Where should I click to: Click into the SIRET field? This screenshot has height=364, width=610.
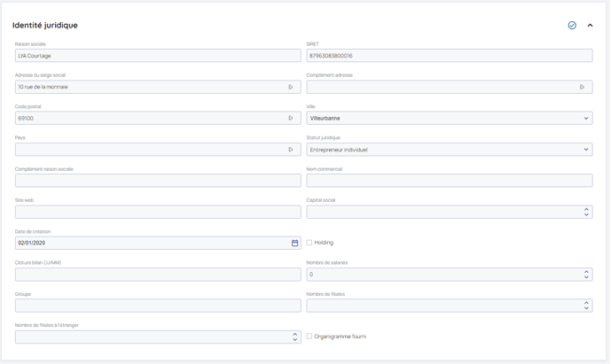point(449,56)
